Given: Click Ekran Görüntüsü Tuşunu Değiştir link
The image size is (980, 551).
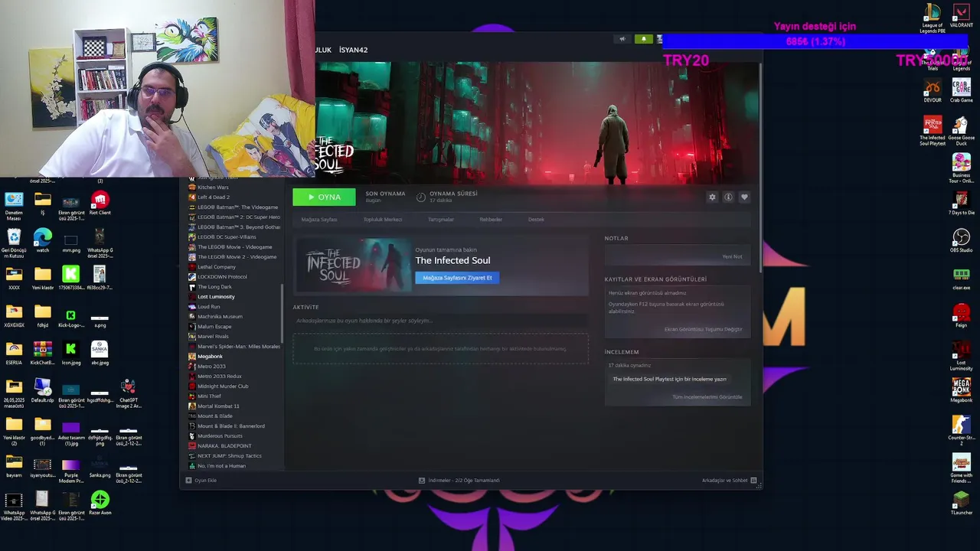Looking at the screenshot, I should pos(703,329).
